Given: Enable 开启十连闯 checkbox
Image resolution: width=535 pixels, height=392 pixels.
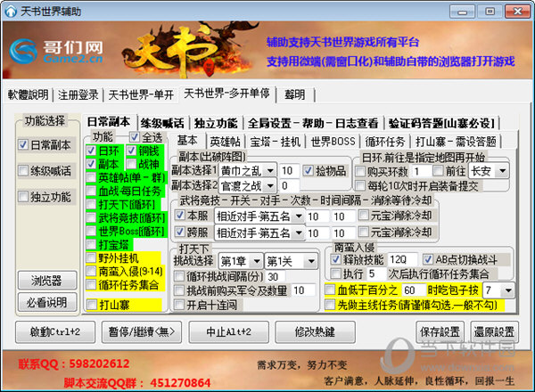Looking at the screenshot, I should [179, 304].
